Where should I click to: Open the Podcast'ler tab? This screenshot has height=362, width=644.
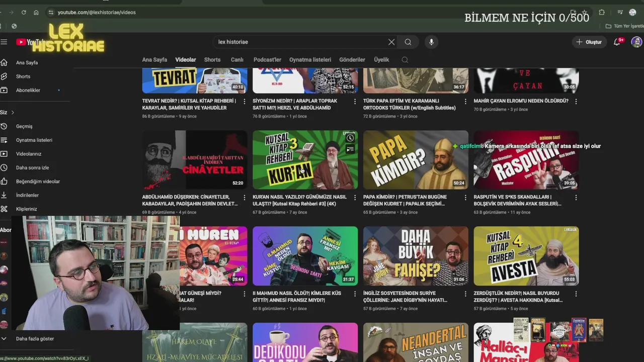point(267,60)
